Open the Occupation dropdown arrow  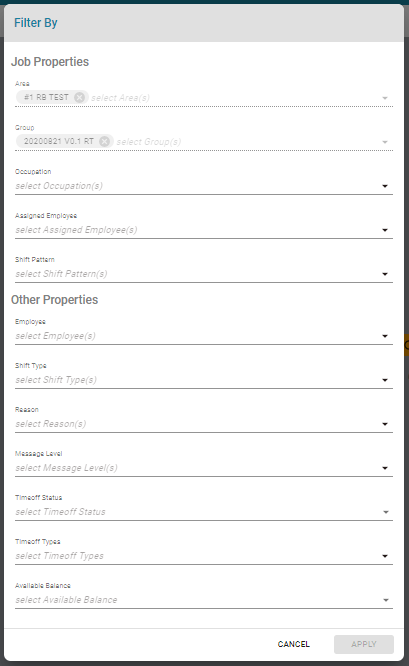tap(385, 186)
